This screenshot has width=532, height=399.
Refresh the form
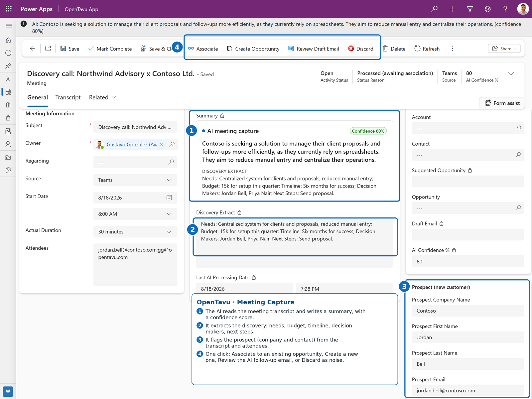(427, 49)
